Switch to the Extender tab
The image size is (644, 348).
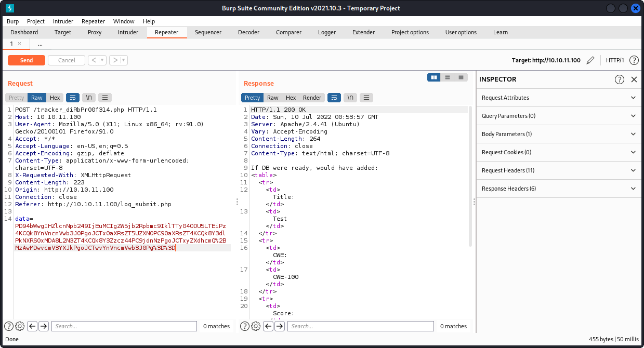[x=364, y=32]
